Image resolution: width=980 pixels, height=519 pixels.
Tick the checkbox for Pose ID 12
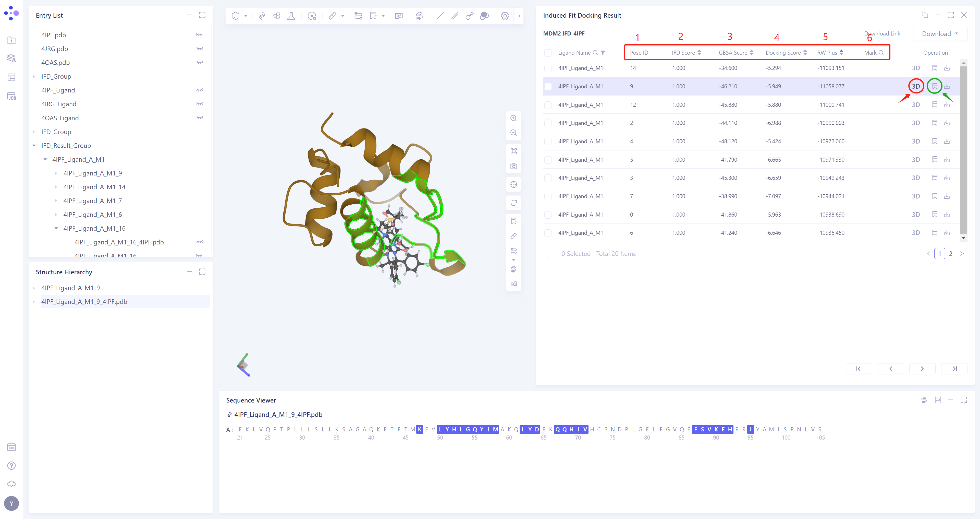(548, 105)
